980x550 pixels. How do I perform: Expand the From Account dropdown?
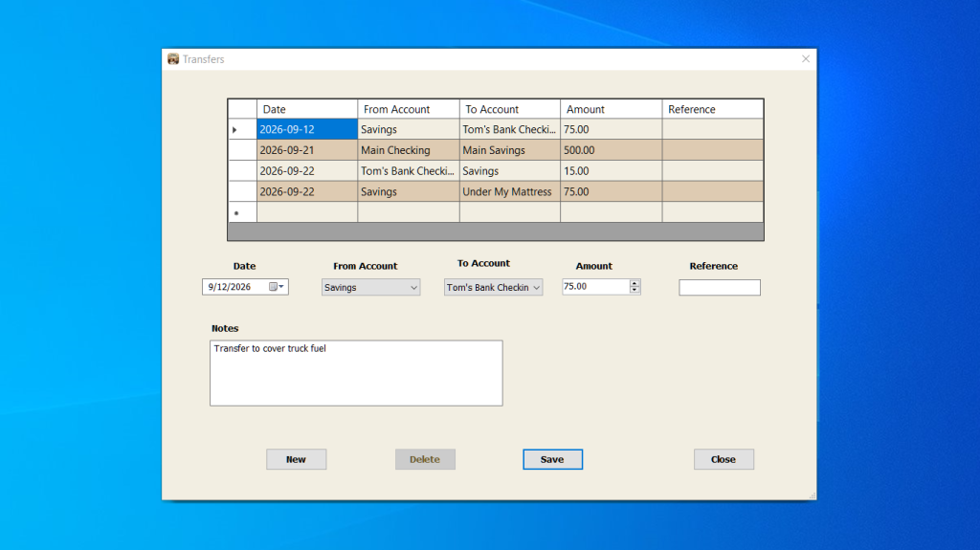coord(370,287)
